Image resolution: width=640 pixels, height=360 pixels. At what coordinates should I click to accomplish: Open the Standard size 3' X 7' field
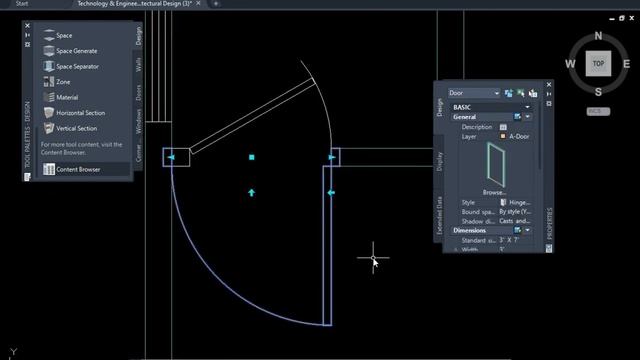tap(510, 240)
